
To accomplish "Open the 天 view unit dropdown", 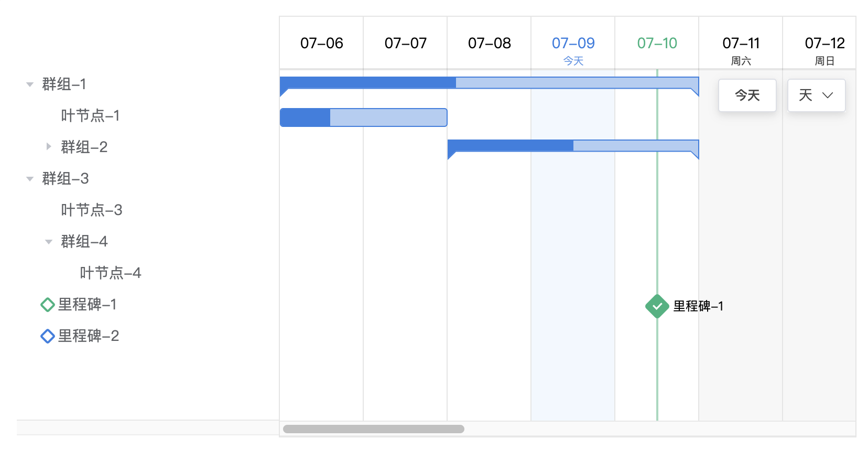I will [816, 95].
